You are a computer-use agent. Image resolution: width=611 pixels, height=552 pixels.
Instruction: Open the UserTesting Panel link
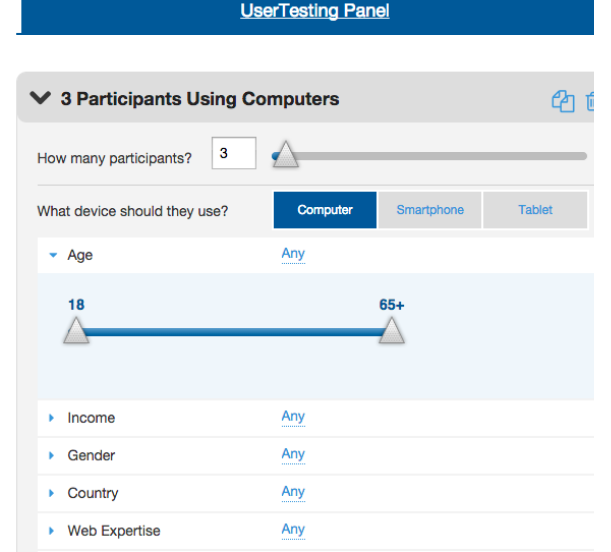point(315,12)
